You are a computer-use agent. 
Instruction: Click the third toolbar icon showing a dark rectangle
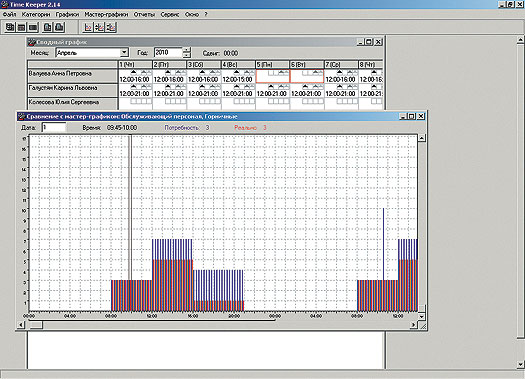coord(33,27)
